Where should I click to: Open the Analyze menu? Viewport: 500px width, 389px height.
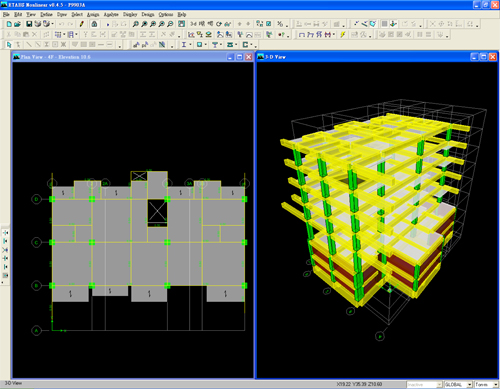coord(111,14)
